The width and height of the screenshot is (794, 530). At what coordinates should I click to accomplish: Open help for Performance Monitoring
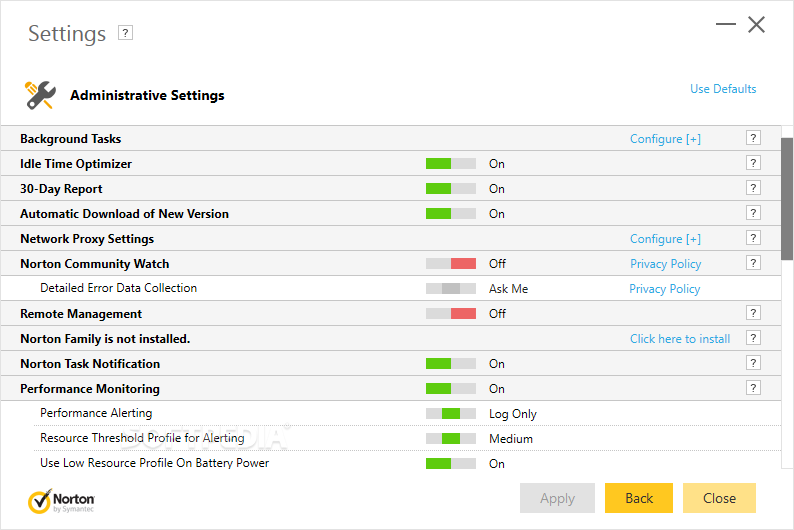[x=753, y=388]
